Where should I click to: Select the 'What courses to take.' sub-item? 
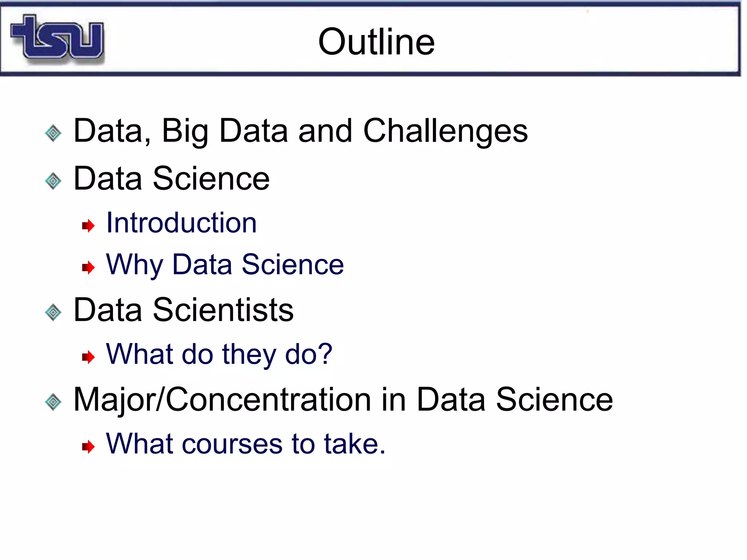pyautogui.click(x=245, y=444)
